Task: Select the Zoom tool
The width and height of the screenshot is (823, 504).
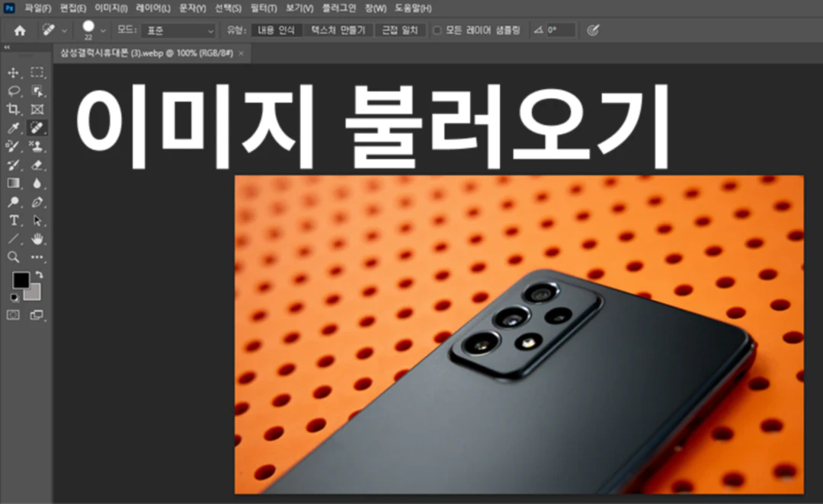Action: [13, 257]
